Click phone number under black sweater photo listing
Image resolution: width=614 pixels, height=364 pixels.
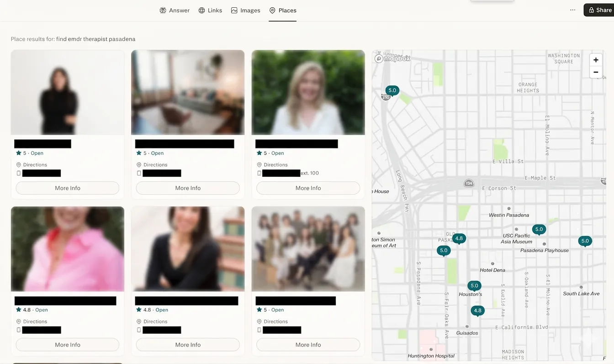click(42, 173)
